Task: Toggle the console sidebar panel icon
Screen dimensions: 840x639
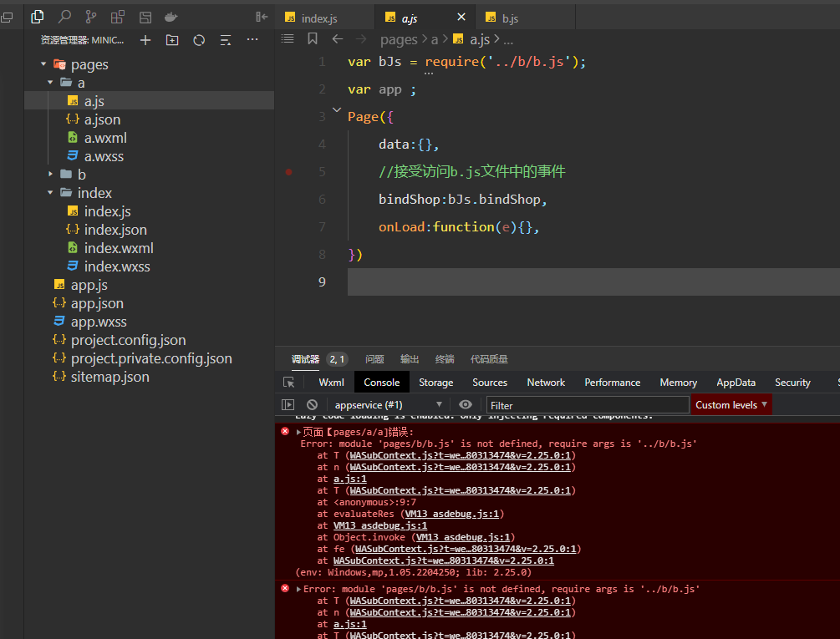Action: pyautogui.click(x=288, y=405)
